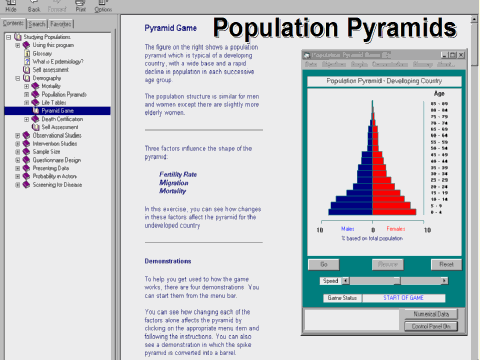Screen dimensions: 480x360
Task: Click the Speed slider thumb
Action: tap(397, 281)
